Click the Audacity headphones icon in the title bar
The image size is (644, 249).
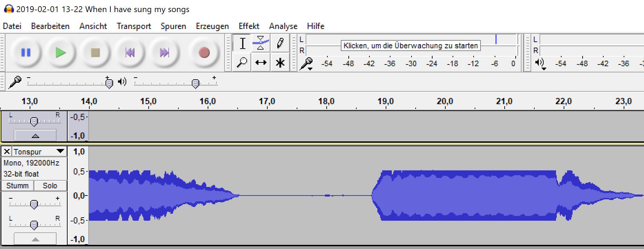9,9
